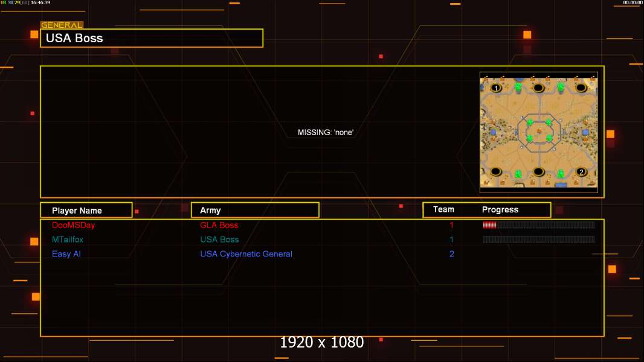This screenshot has width=644, height=362.
Task: Click the empty bottom-left start slot on minimap
Action: coord(496,172)
